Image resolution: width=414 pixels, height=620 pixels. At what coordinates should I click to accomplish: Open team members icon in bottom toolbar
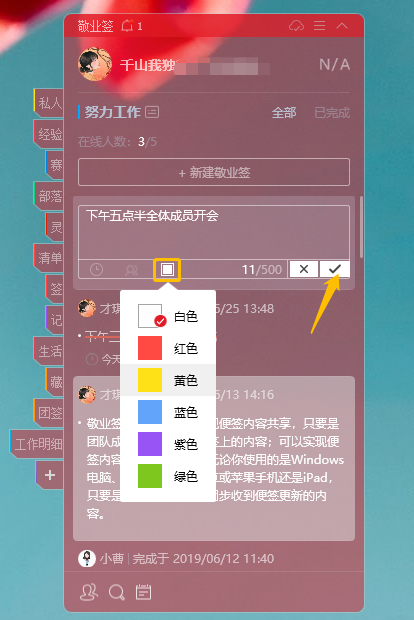[x=89, y=592]
